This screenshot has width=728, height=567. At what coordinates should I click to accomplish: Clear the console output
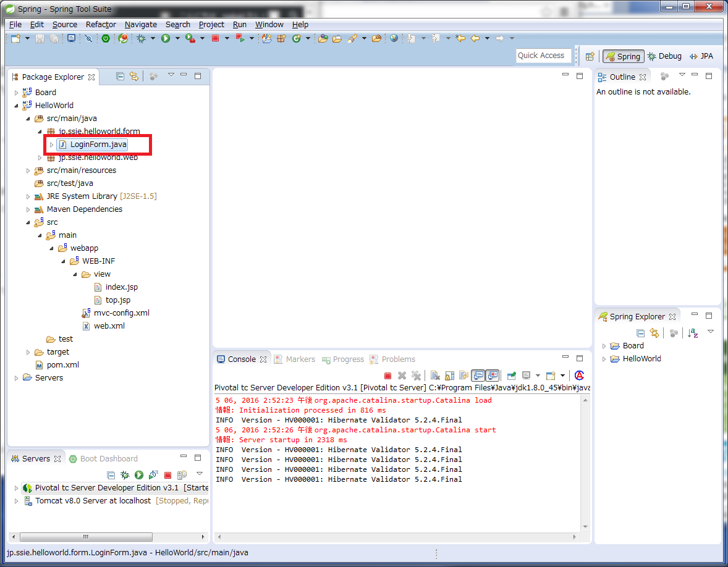click(435, 376)
